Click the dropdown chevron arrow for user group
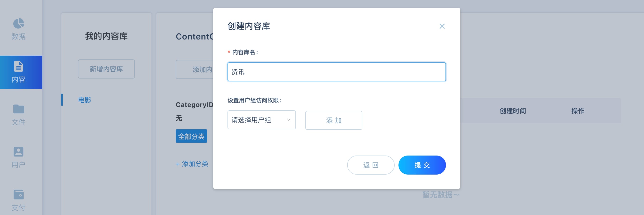The height and width of the screenshot is (215, 644). [289, 120]
